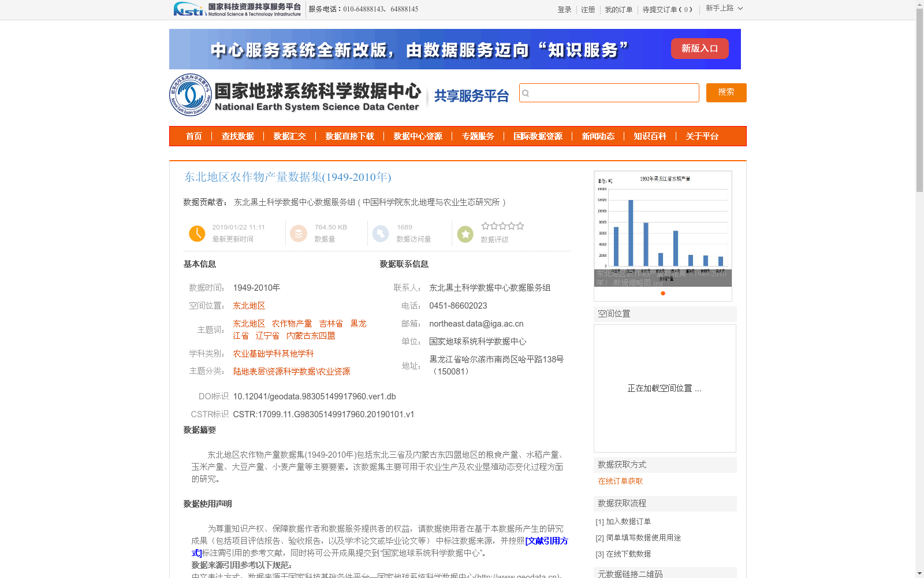This screenshot has width=924, height=578.
Task: Follow the 在线订单获取 link
Action: pyautogui.click(x=621, y=481)
